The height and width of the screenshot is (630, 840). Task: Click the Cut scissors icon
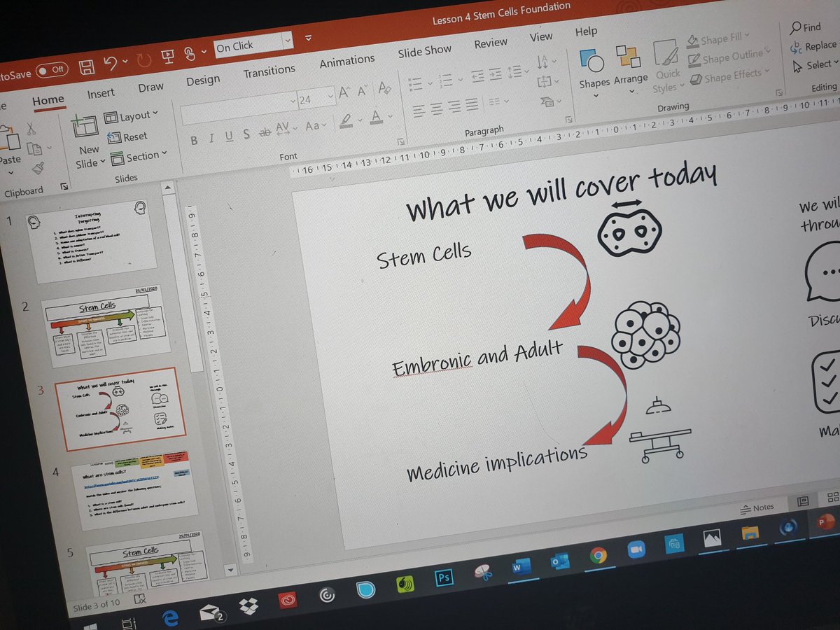click(x=31, y=129)
